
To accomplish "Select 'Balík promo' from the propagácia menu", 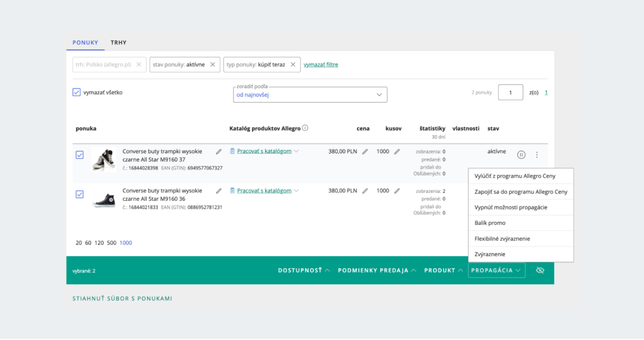I will 490,223.
